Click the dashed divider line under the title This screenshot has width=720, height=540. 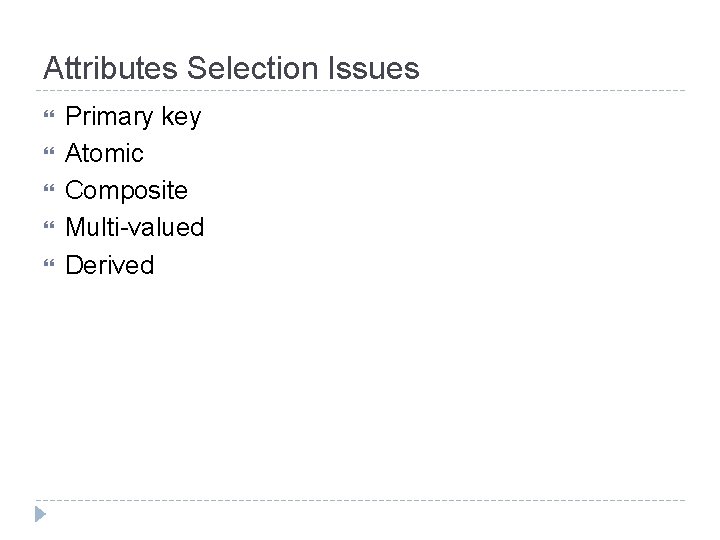(360, 91)
